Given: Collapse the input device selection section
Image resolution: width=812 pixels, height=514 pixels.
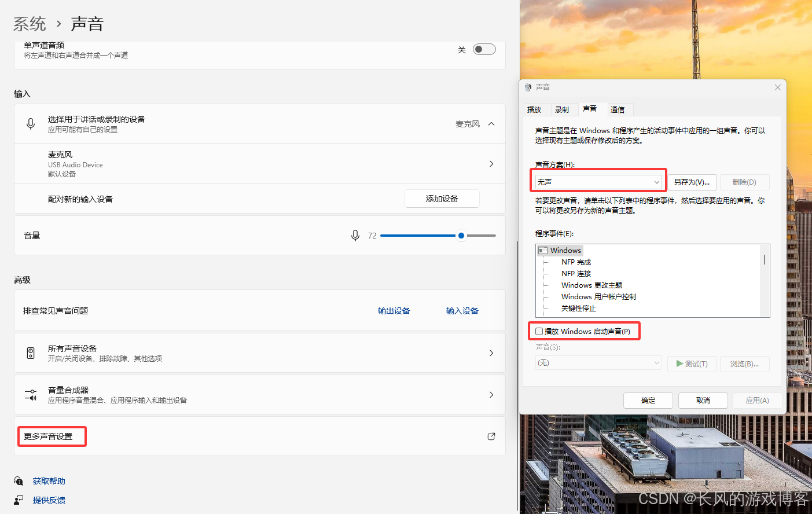Looking at the screenshot, I should click(x=491, y=124).
